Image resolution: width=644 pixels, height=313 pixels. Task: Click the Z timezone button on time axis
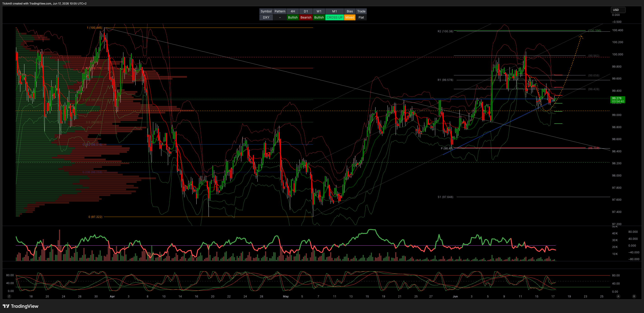[x=9, y=296]
